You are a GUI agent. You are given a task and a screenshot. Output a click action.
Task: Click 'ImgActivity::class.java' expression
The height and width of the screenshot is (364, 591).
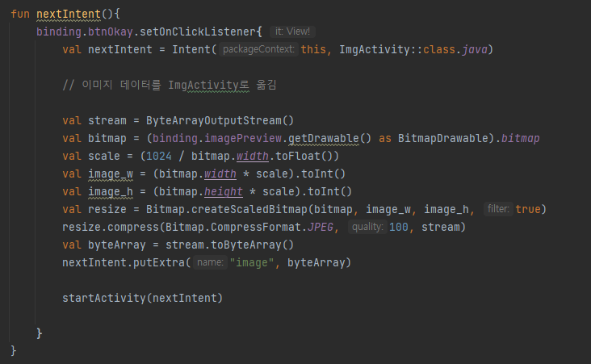pyautogui.click(x=413, y=49)
